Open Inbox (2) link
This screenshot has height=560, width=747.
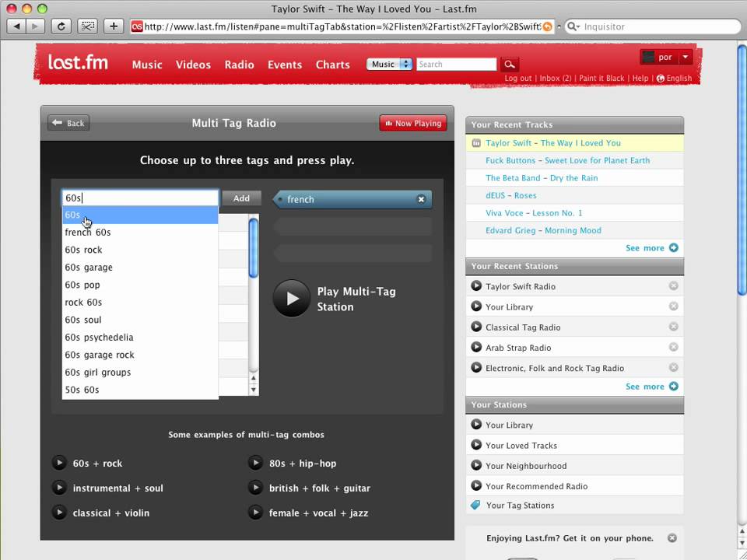[555, 78]
